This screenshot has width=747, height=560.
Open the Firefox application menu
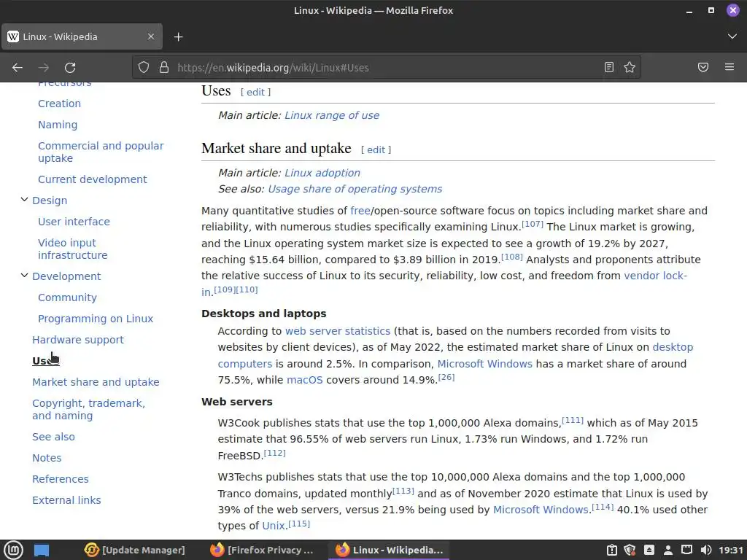(x=729, y=67)
